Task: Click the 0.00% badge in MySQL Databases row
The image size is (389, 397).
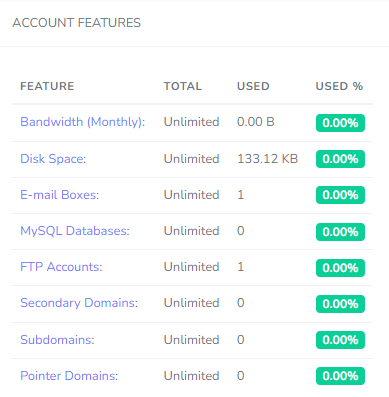Action: (340, 232)
